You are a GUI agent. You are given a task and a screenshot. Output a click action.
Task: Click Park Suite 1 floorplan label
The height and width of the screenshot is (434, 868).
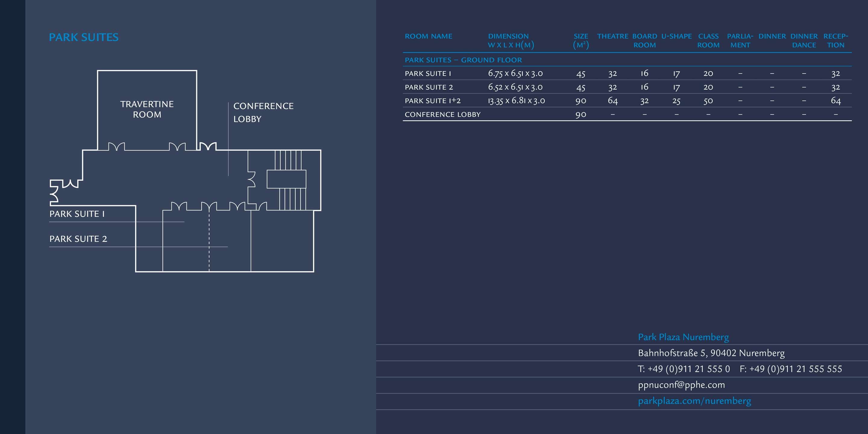[77, 214]
